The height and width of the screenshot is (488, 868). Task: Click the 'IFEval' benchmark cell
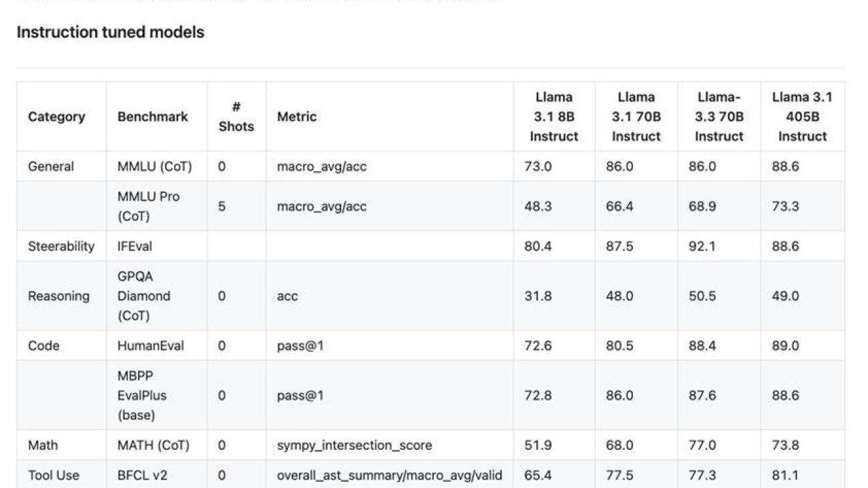pyautogui.click(x=135, y=246)
